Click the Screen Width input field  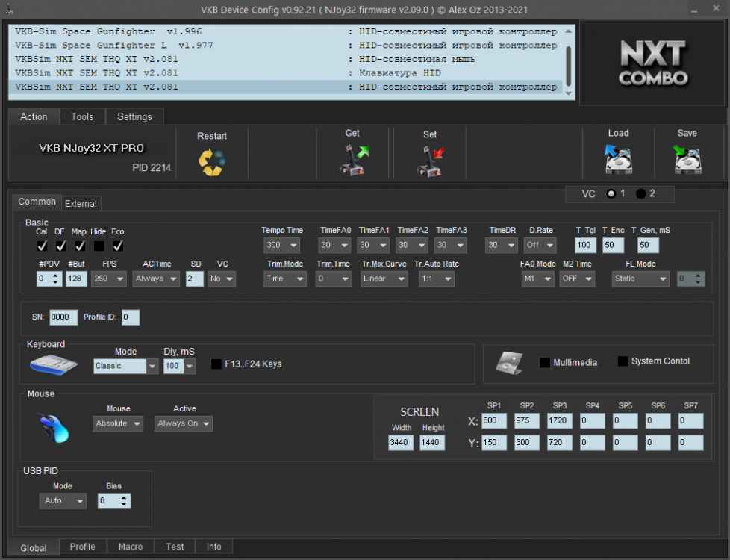point(401,443)
